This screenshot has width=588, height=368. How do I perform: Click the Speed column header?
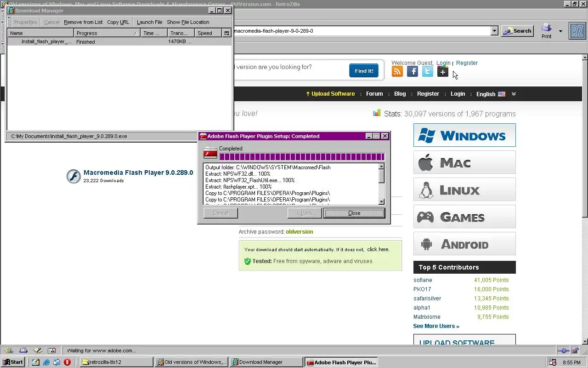(208, 33)
